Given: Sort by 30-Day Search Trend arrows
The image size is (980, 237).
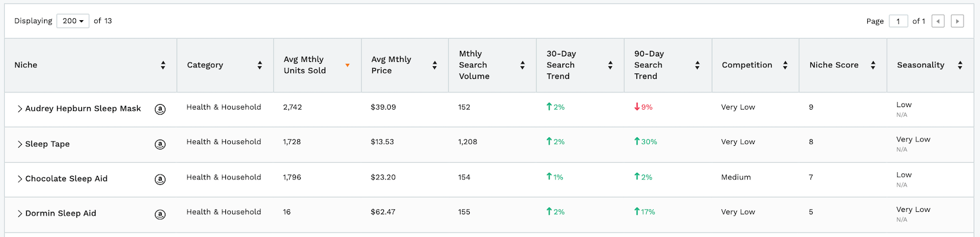Looking at the screenshot, I should (610, 65).
